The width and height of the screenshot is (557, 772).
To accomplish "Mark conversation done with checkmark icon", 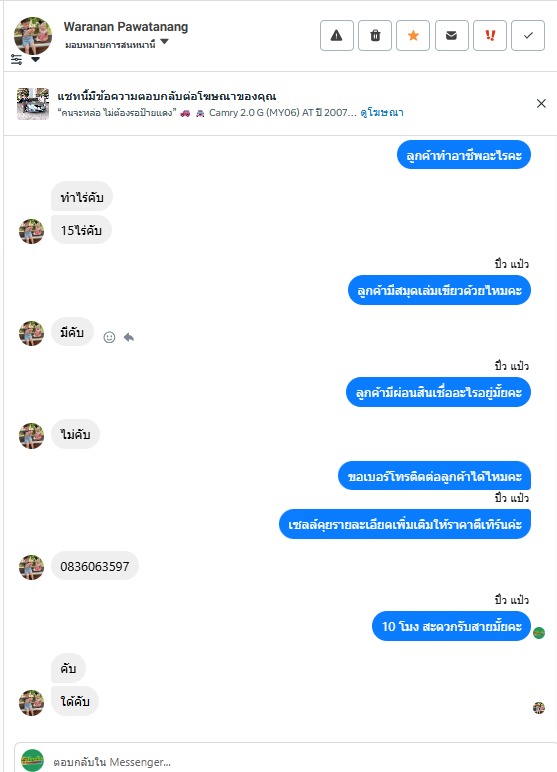I will [x=528, y=35].
